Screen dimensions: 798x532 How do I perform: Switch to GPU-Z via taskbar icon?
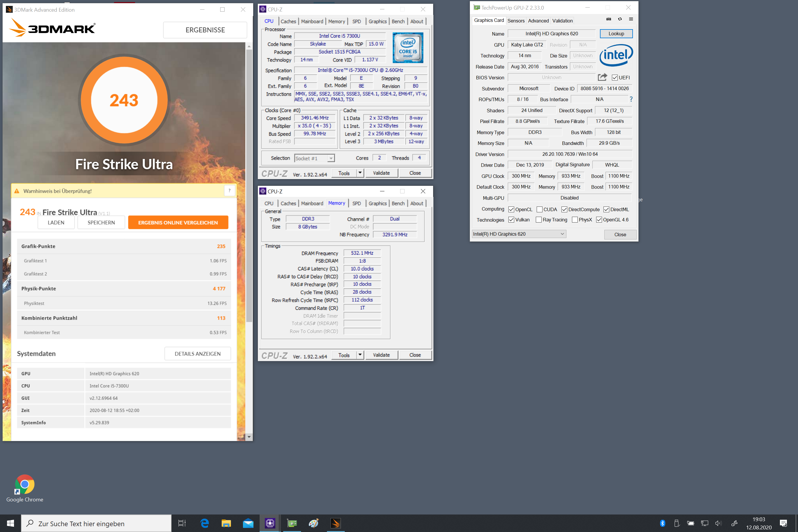coord(292,523)
